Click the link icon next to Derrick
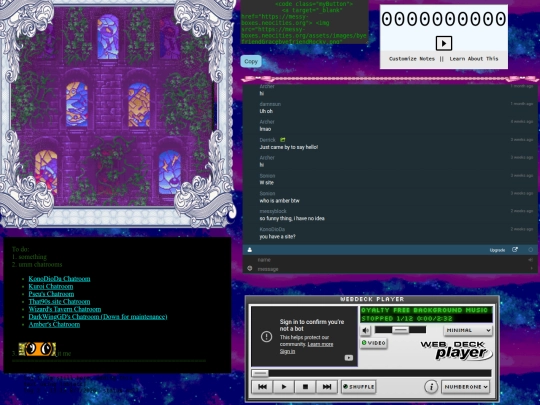Screen dimensions: 540x405 point(283,140)
